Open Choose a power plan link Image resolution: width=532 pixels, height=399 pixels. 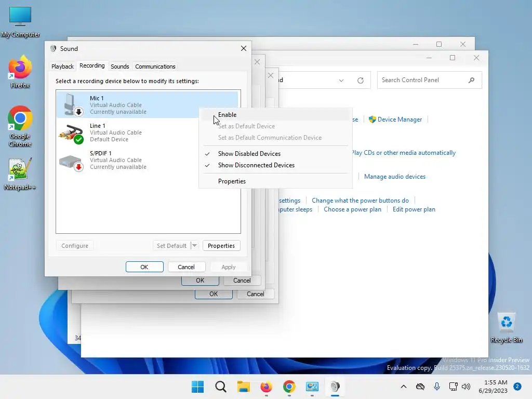tap(353, 209)
